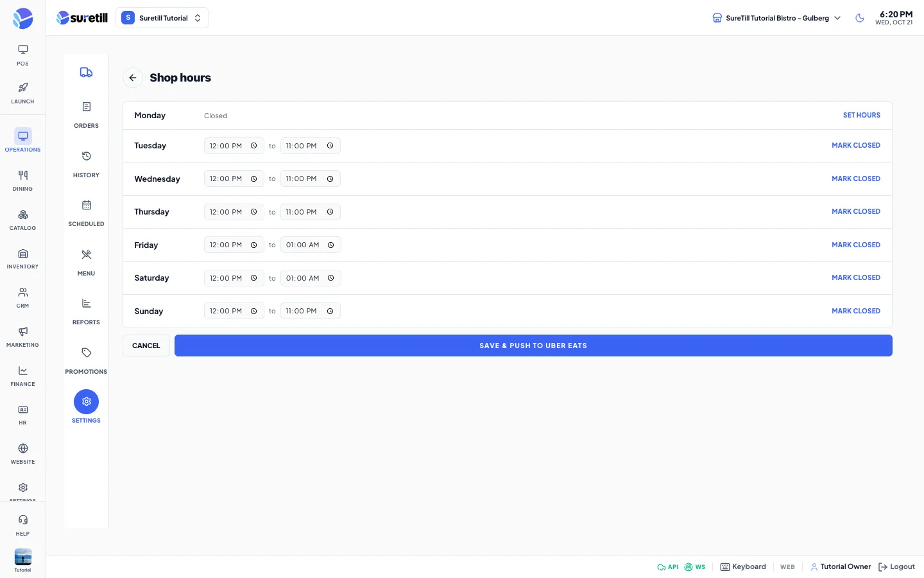Click Set Hours for Monday
This screenshot has height=578, width=924.
tap(861, 116)
